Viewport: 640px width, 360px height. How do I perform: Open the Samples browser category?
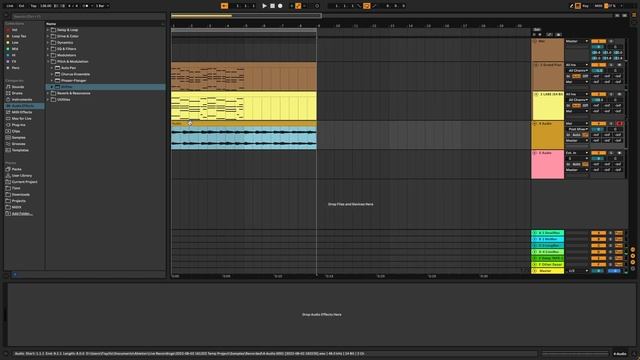[18, 138]
